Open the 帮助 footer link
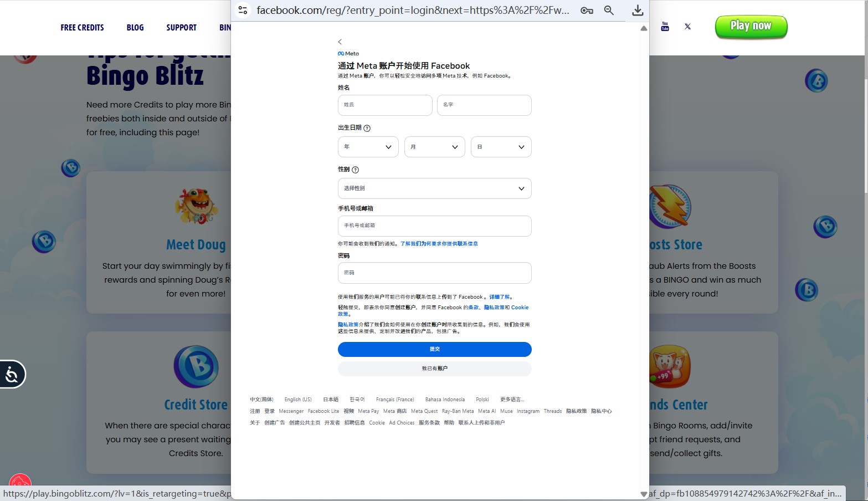Image resolution: width=868 pixels, height=501 pixels. (x=449, y=423)
